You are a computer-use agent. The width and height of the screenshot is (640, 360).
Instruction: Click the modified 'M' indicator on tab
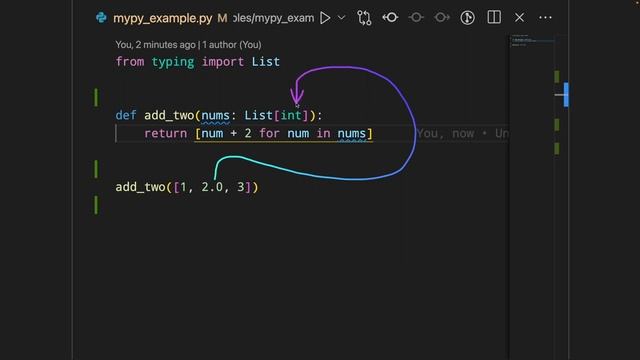[x=222, y=18]
